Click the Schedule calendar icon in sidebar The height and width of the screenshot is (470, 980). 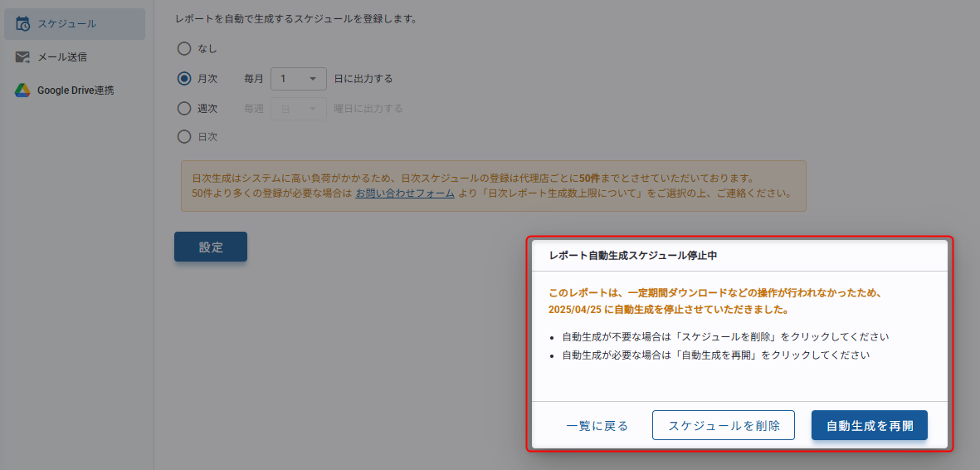click(23, 24)
